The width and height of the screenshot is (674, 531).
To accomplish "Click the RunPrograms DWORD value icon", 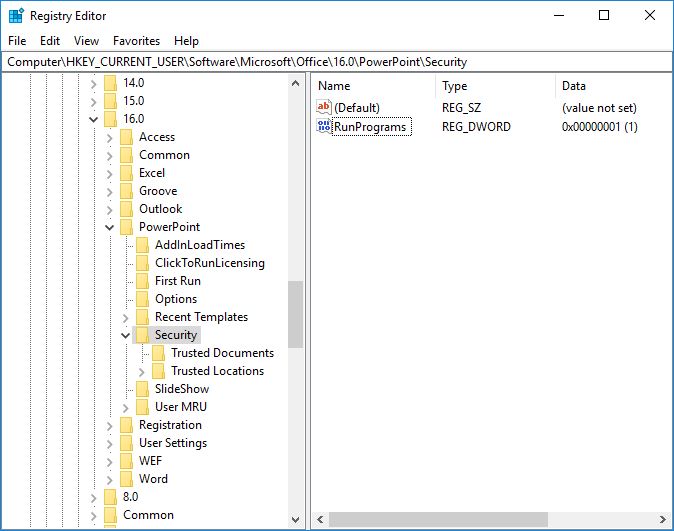I will (324, 126).
